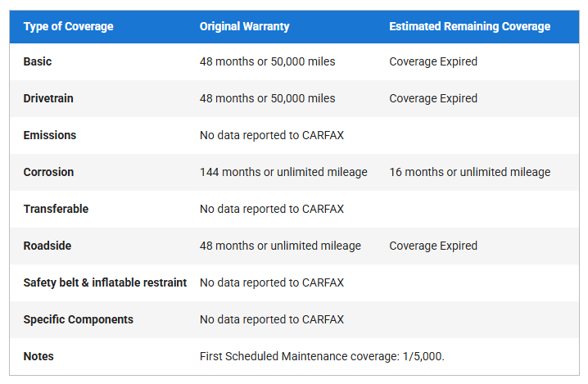Click the Notes row label
Screen dimensions: 588x384
[x=38, y=356]
